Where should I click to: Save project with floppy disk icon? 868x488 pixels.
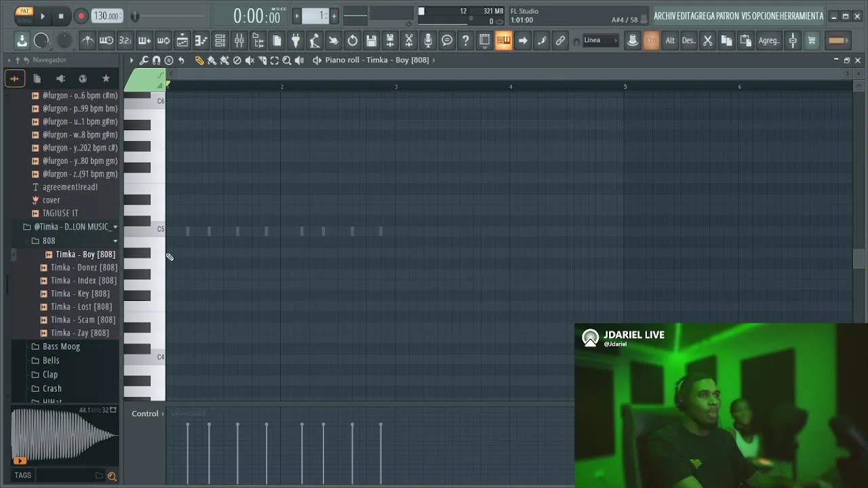pos(372,41)
